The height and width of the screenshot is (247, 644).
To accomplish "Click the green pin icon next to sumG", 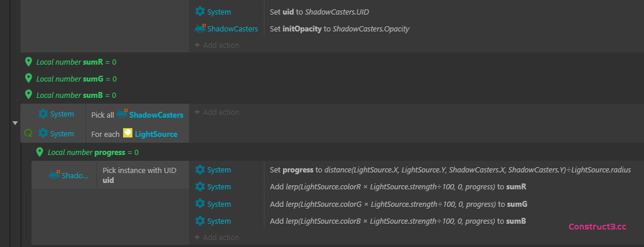I will pos(29,78).
